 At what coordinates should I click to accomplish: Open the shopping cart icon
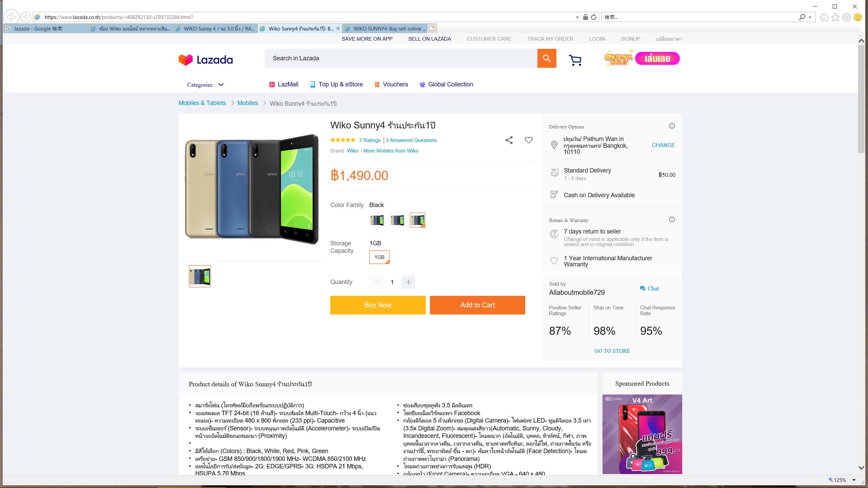[x=575, y=60]
